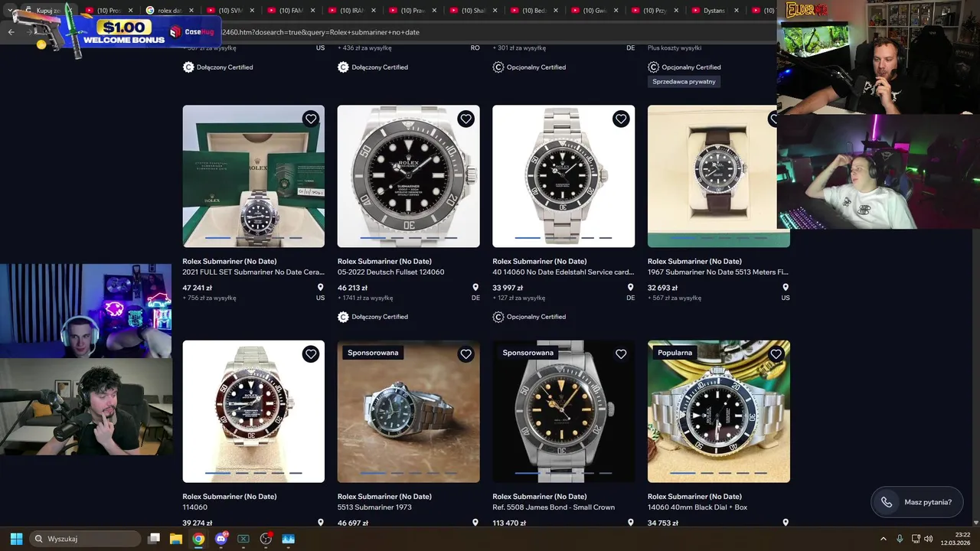Screen dimensions: 980x551
Task: Switch to the (10) FAM YouTube tab
Action: click(291, 11)
